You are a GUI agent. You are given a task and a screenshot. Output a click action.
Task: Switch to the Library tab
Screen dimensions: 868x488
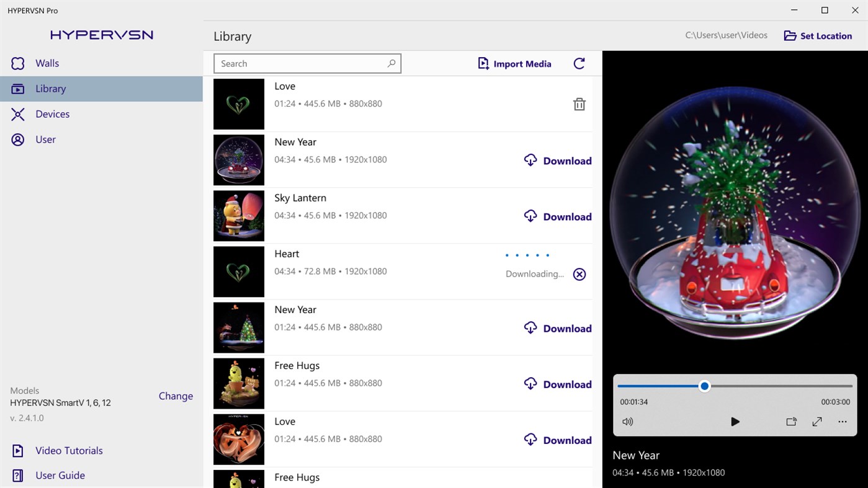click(50, 88)
